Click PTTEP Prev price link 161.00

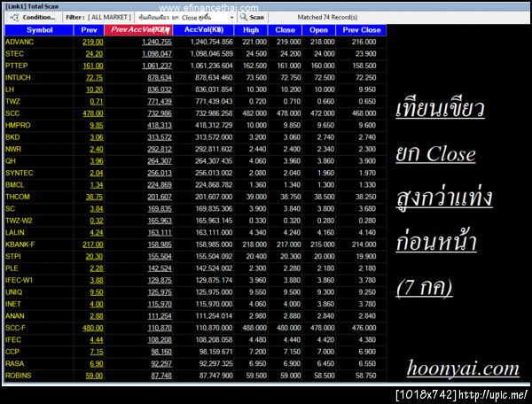93,66
